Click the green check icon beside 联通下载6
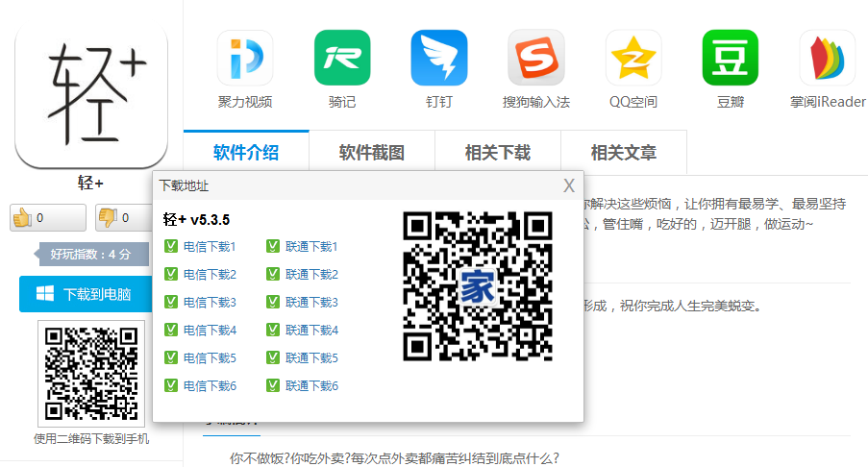 (273, 385)
